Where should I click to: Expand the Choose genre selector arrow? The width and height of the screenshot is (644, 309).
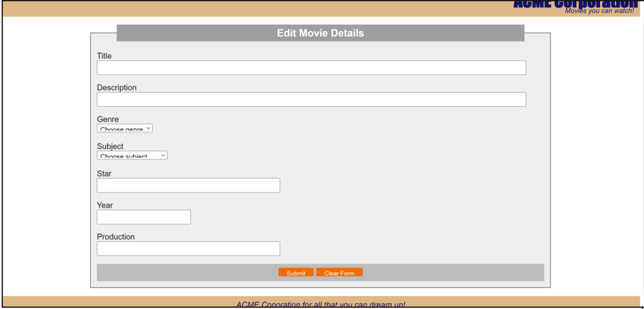click(x=149, y=128)
